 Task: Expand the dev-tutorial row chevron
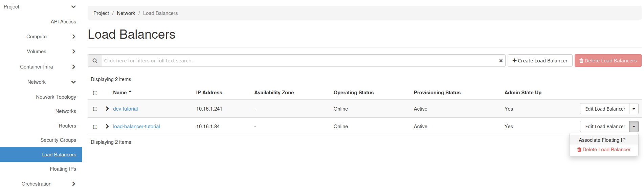pyautogui.click(x=107, y=109)
